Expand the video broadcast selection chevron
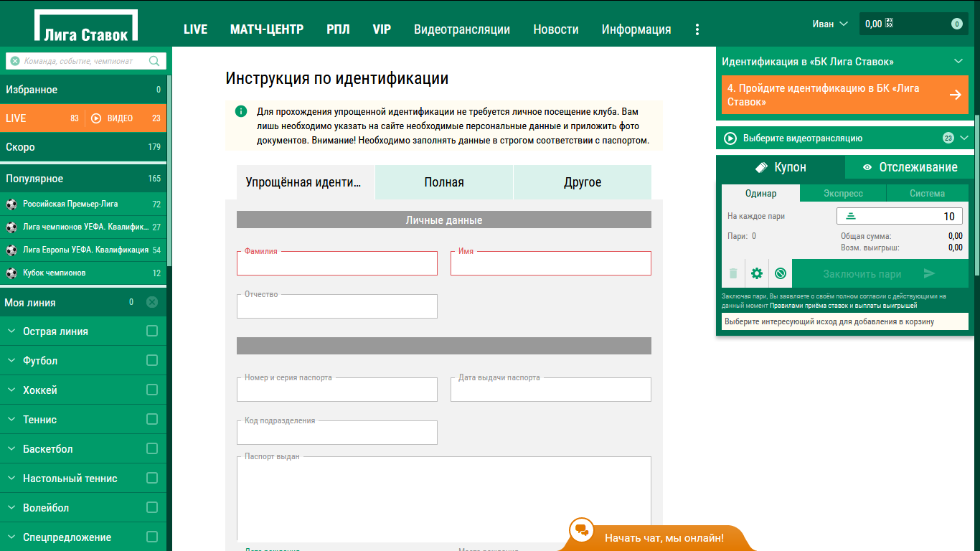 tap(963, 138)
